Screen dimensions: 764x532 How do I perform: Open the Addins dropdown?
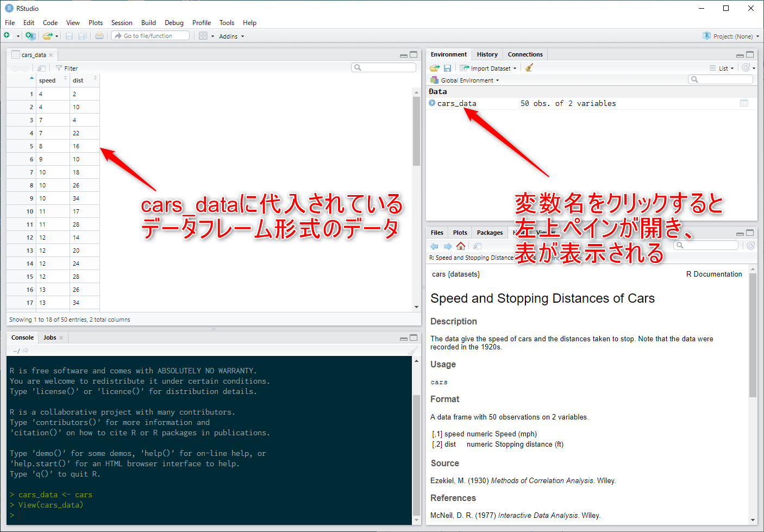(x=231, y=36)
